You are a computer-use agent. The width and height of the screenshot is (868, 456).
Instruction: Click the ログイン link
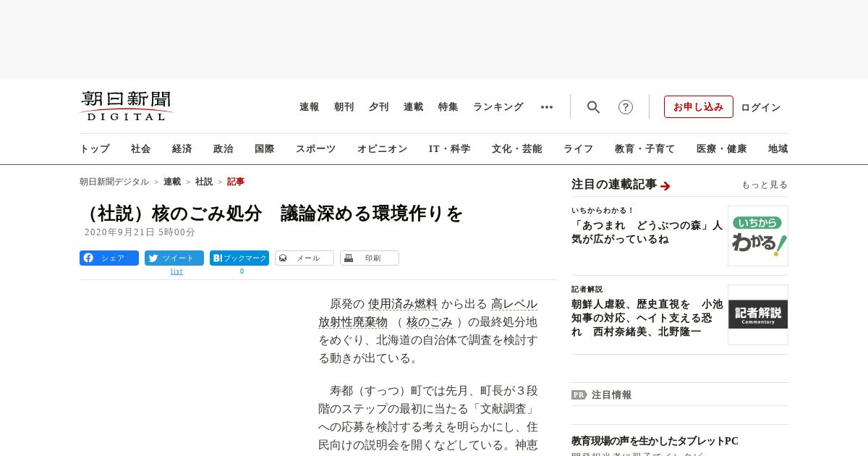pos(761,107)
